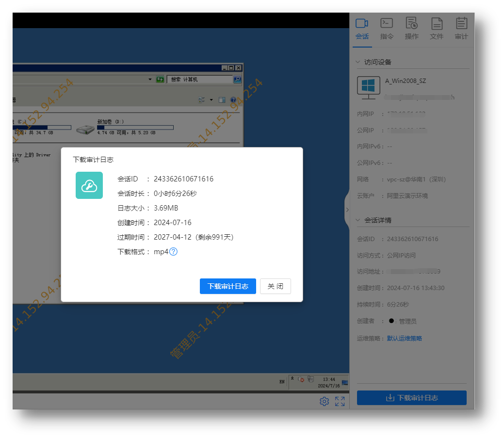The image size is (504, 439).
Task: Collapse the 访问设备 section
Action: 358,62
